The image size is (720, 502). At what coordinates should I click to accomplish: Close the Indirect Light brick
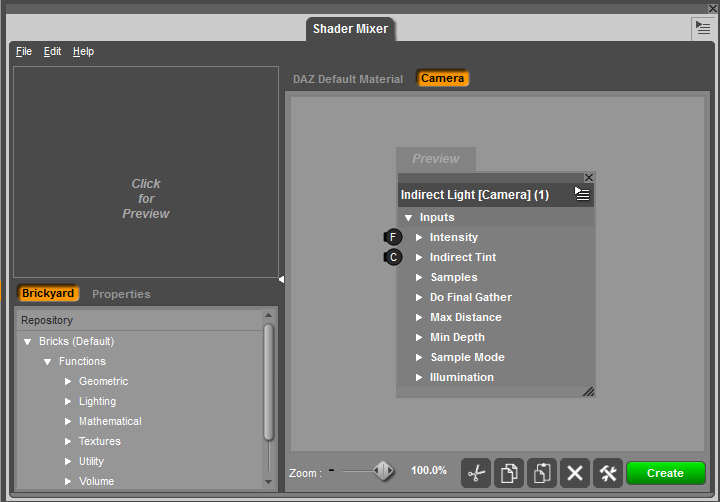pyautogui.click(x=589, y=177)
